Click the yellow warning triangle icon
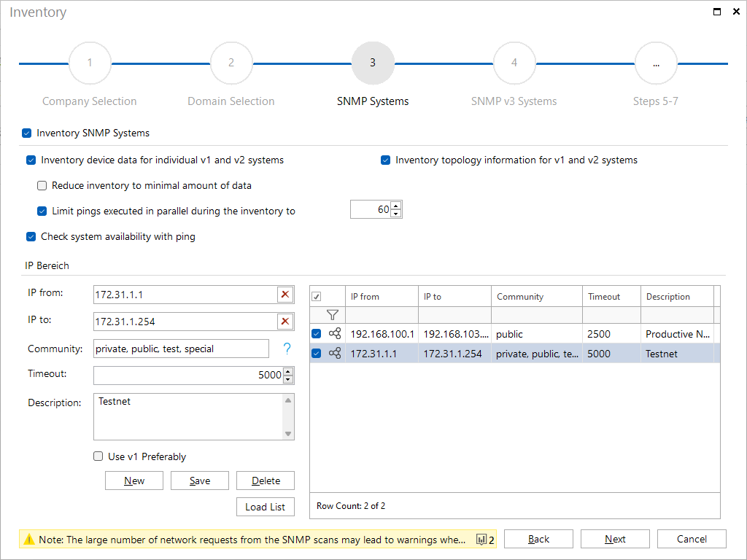747x560 pixels. point(29,540)
